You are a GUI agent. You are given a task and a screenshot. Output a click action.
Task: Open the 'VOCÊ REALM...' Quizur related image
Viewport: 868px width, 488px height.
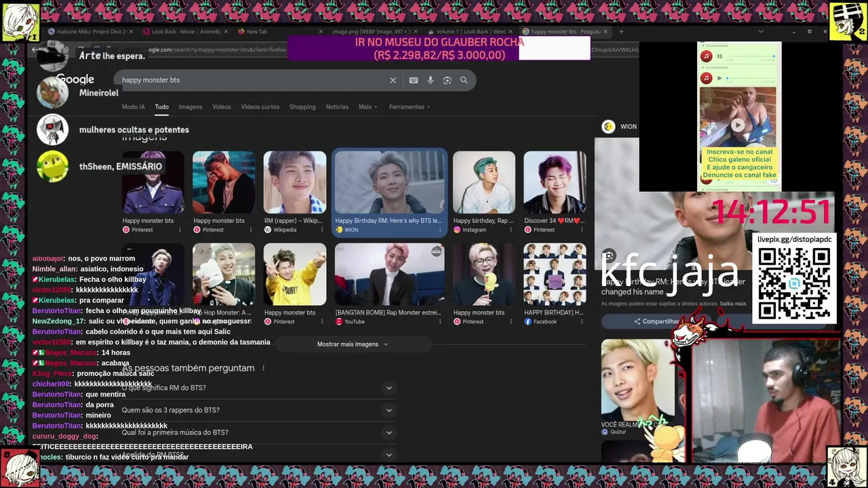coord(637,388)
